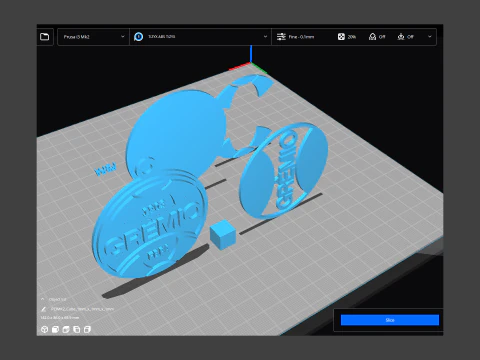Click the print settings sliders icon
Image resolution: width=480 pixels, height=360 pixels.
point(281,37)
